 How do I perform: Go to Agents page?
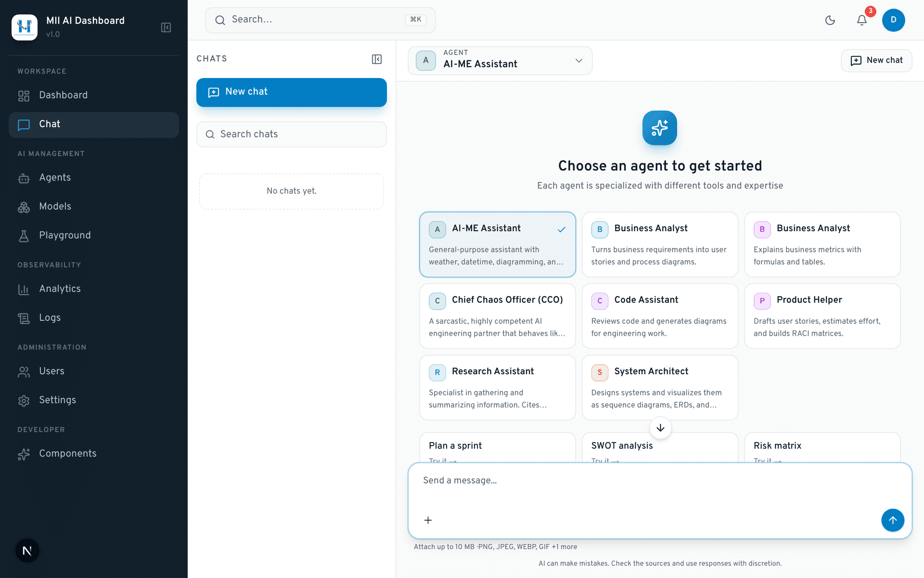coord(94,178)
